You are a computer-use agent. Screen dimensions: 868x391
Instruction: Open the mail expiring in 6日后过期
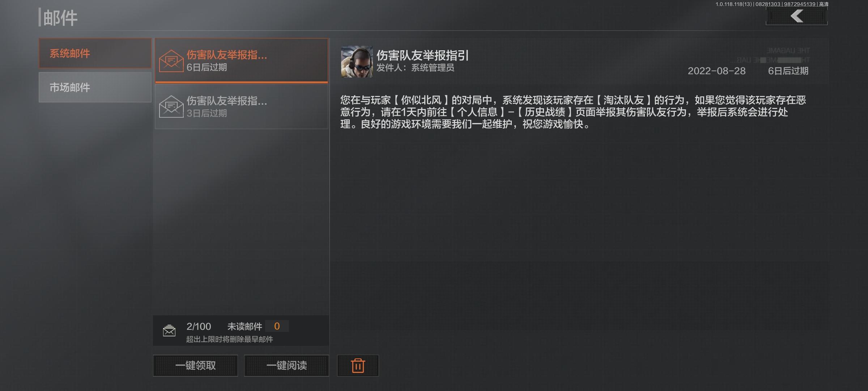click(x=242, y=60)
